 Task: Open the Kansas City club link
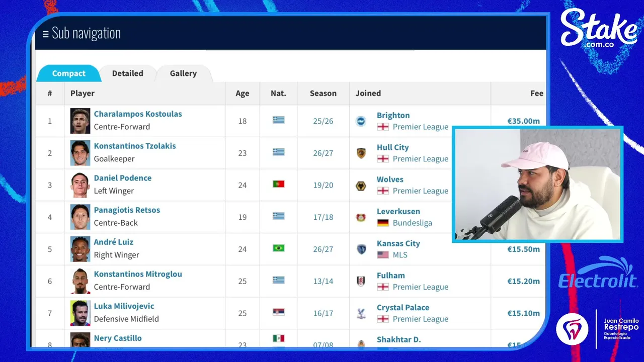[398, 243]
